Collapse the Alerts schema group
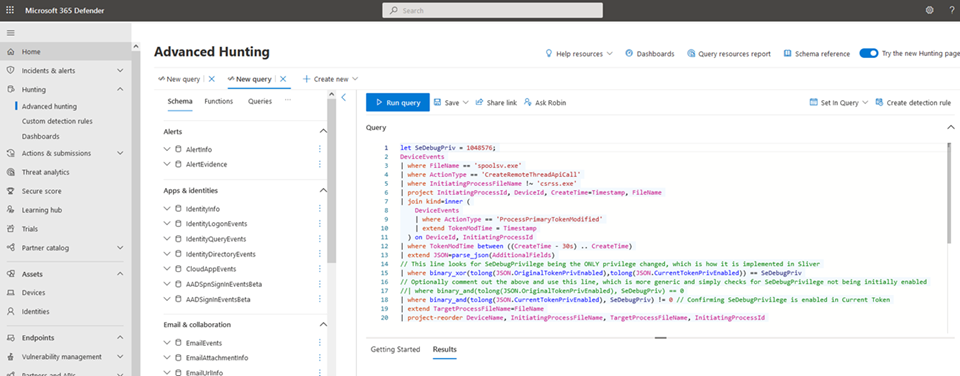This screenshot has height=376, width=960. click(x=323, y=132)
